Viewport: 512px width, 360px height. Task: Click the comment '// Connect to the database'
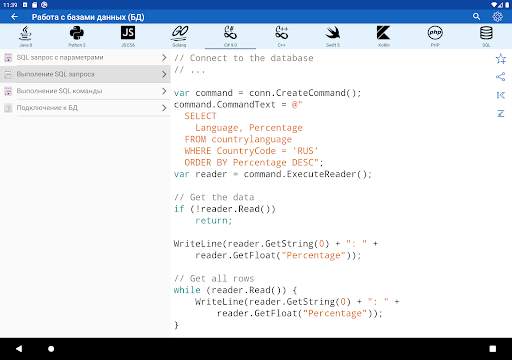(244, 58)
